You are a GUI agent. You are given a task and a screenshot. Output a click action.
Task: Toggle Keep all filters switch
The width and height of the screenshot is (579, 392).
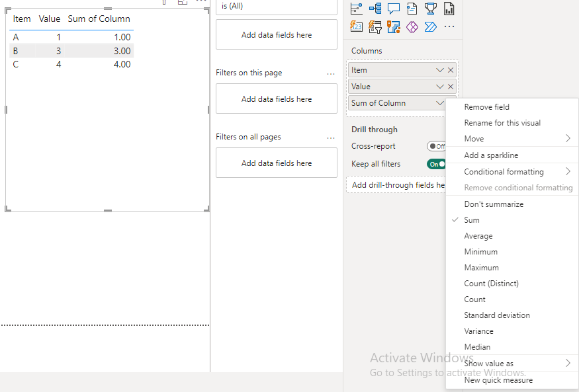(x=436, y=164)
